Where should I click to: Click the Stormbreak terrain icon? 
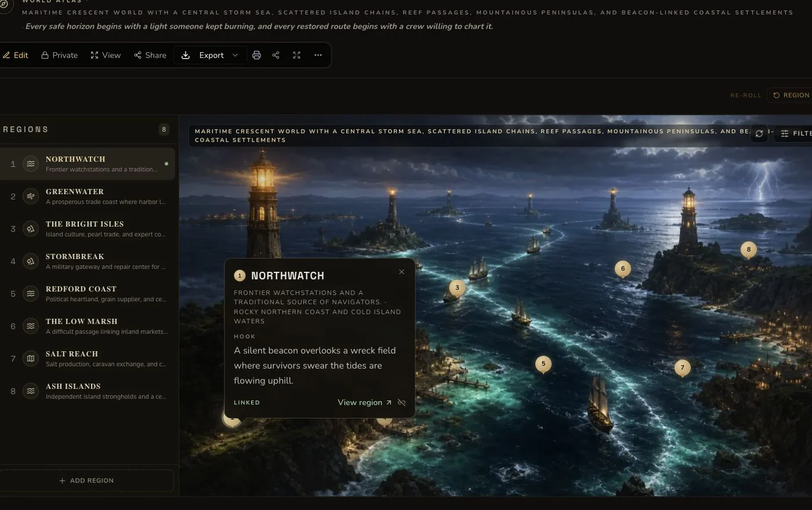tap(31, 261)
